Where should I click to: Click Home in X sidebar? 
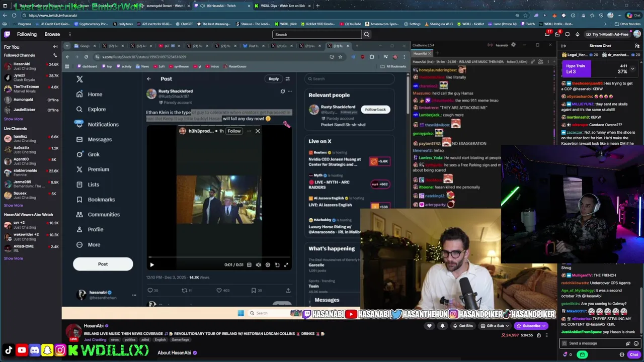pyautogui.click(x=90, y=94)
